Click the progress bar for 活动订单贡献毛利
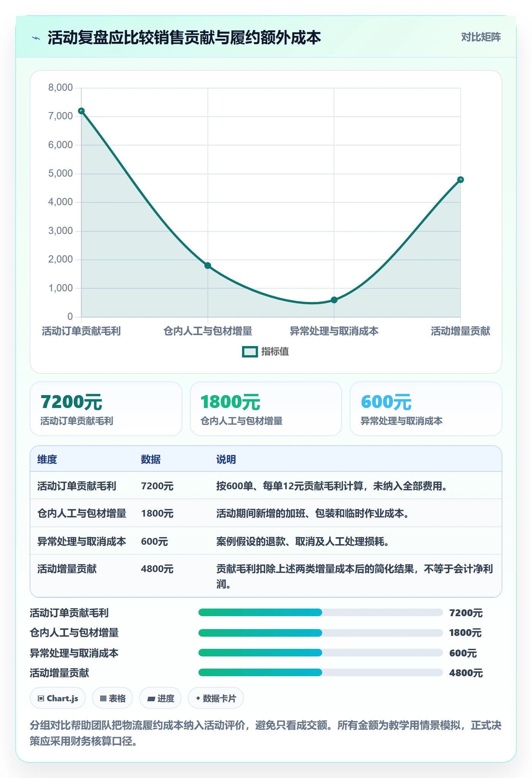Screen dimensions: 532x778 pos(321,612)
